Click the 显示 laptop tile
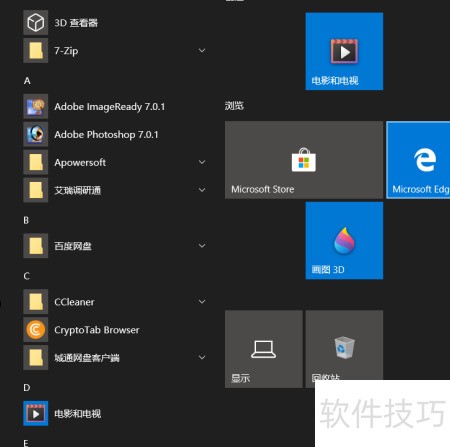This screenshot has height=447, width=450. coord(264,349)
